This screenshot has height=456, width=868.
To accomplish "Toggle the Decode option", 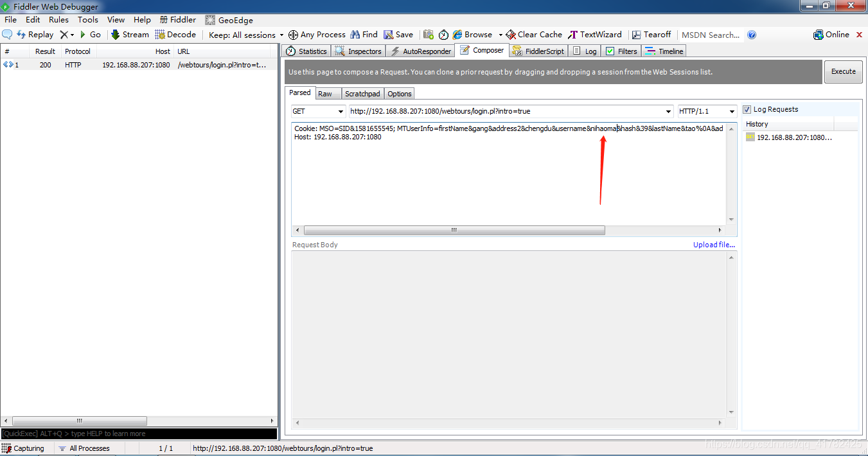I will [175, 35].
